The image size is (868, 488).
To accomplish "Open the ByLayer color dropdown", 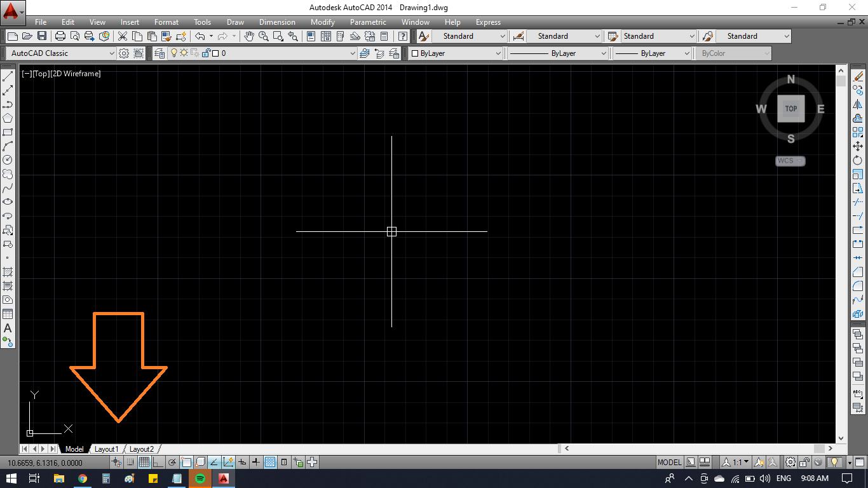I will pyautogui.click(x=456, y=53).
